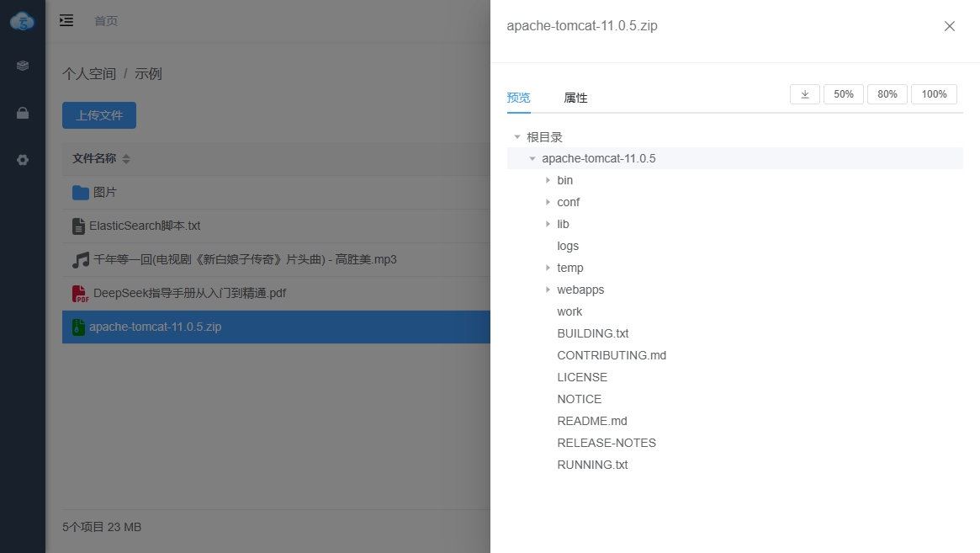
Task: Click the blue folder icon for 图片
Action: 81,192
